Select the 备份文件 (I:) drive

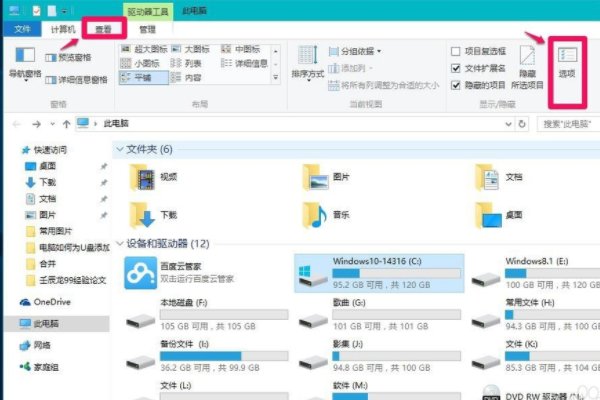(x=207, y=356)
